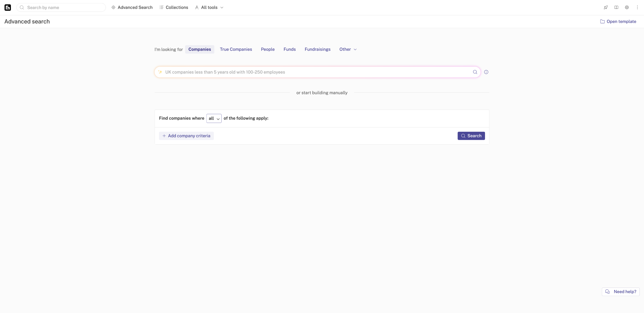Click the app logo in top-left corner
This screenshot has width=644, height=313.
point(8,8)
